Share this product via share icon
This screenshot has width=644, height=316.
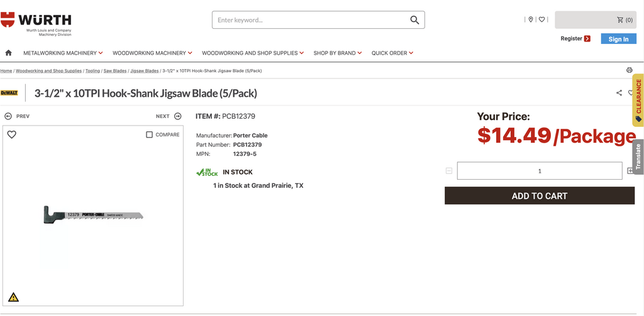click(x=619, y=93)
